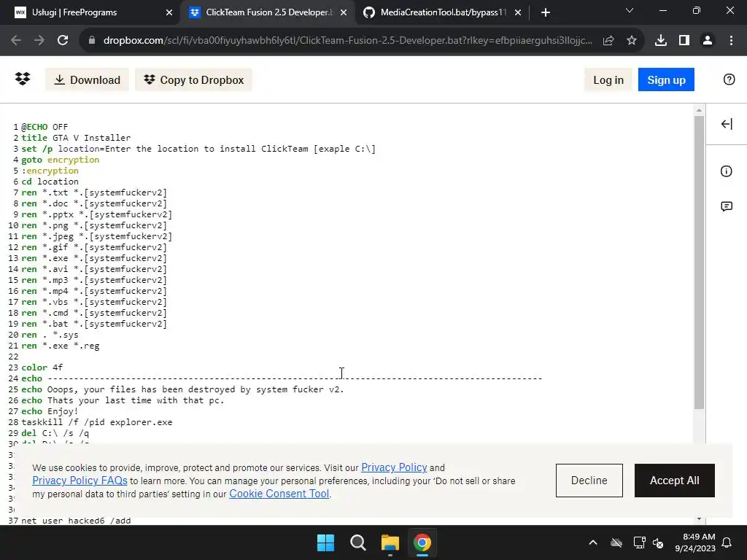Image resolution: width=747 pixels, height=560 pixels.
Task: Click Copy to Dropbox button
Action: (193, 79)
